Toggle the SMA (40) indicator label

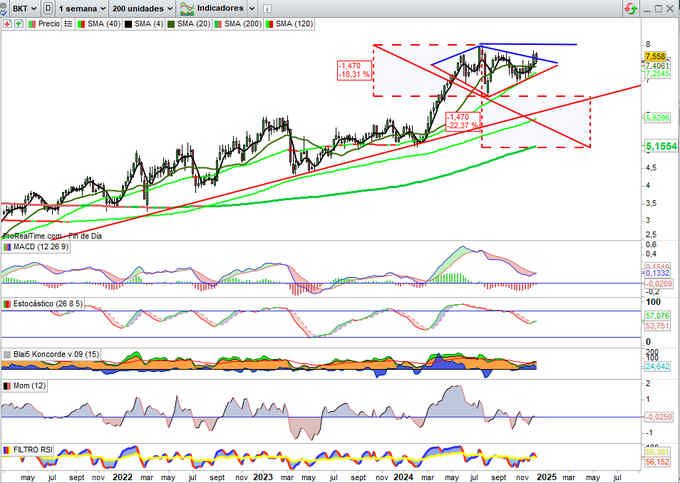click(102, 21)
